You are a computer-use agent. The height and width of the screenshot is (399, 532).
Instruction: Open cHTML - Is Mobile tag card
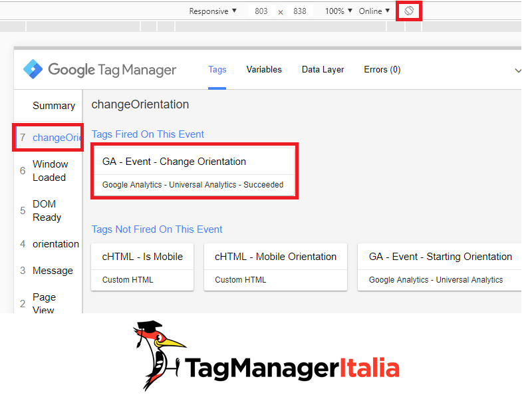pos(142,267)
